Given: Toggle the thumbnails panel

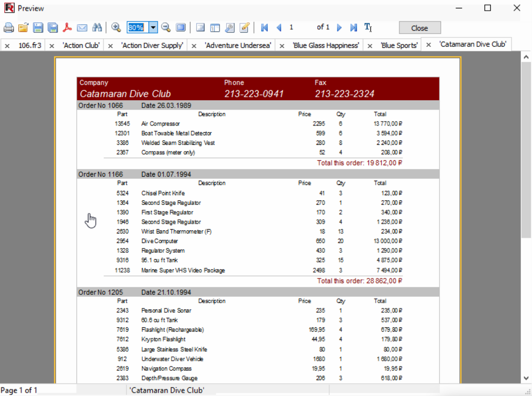Looking at the screenshot, I should pos(215,28).
